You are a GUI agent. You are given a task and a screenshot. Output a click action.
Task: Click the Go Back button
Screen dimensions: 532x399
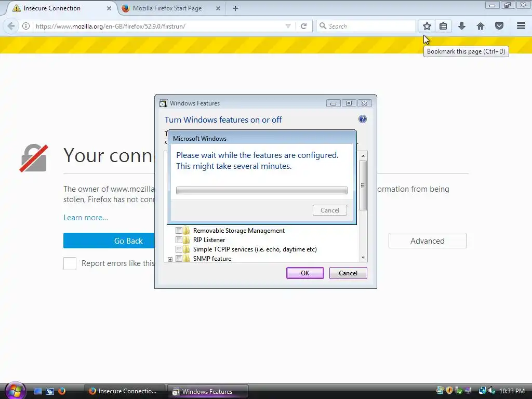tap(109, 241)
